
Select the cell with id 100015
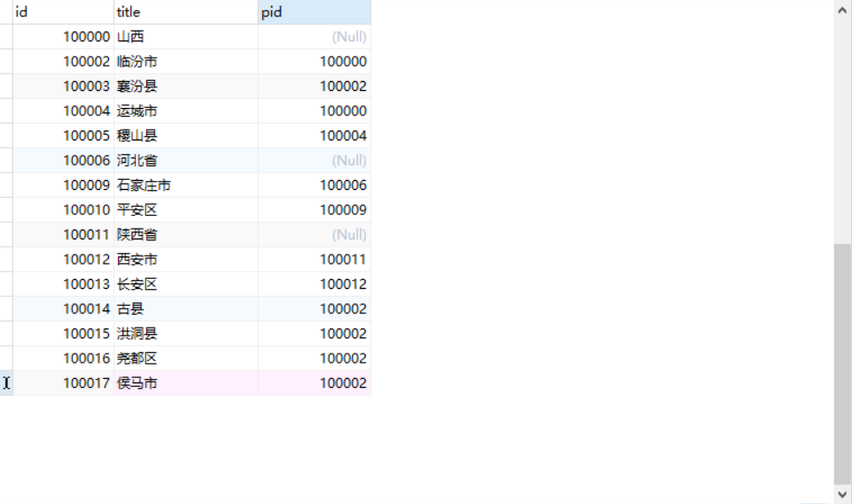(x=63, y=334)
